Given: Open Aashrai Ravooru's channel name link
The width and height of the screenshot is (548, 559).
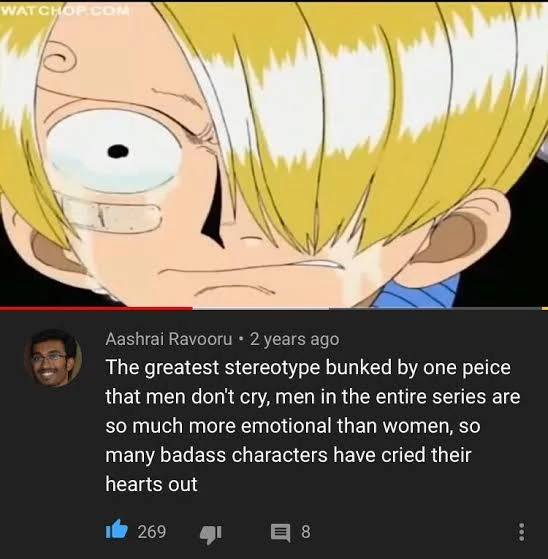Looking at the screenshot, I should [169, 339].
